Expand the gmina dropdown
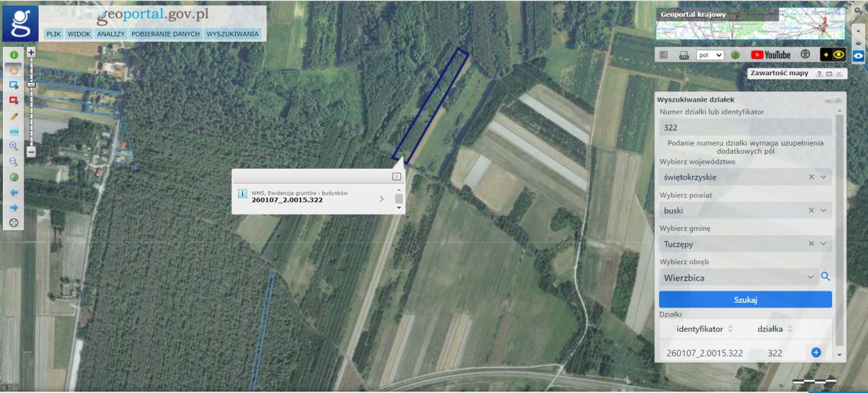 (x=824, y=243)
